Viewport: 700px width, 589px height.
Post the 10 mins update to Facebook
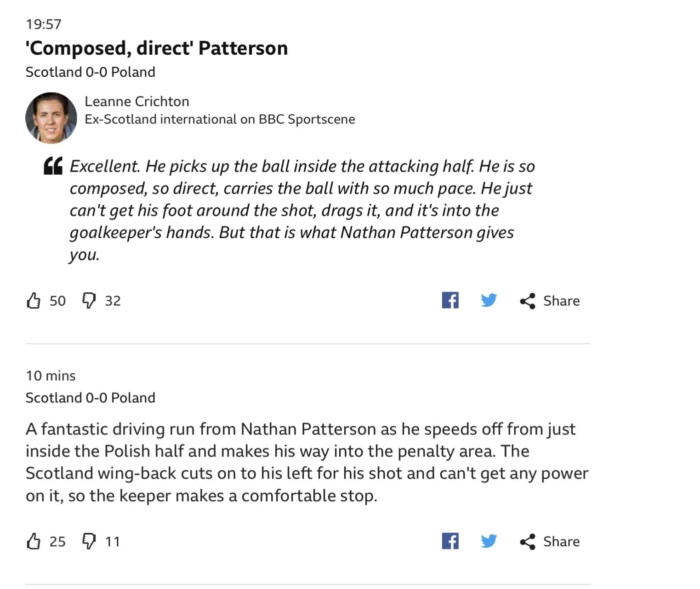pos(450,541)
